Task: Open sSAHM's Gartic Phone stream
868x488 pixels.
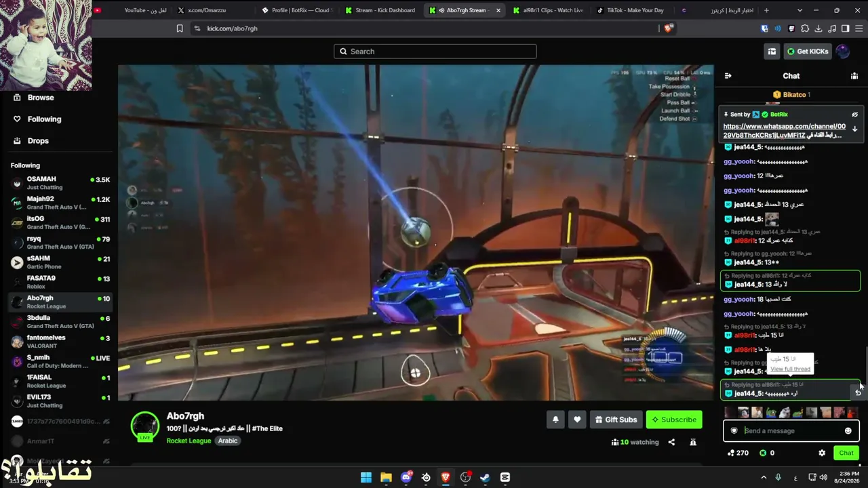Action: [x=60, y=262]
